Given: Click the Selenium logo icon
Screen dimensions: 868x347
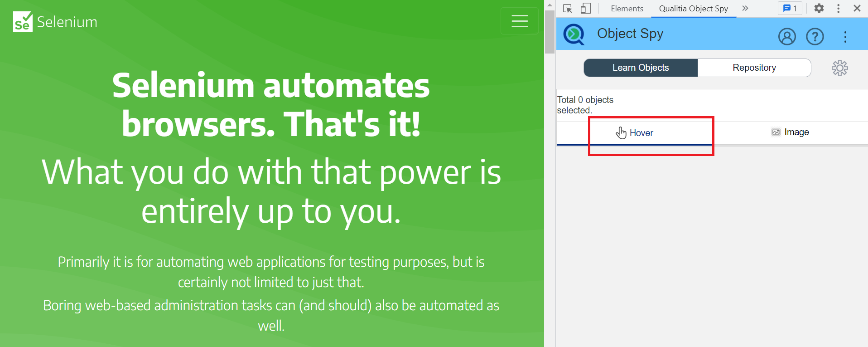Looking at the screenshot, I should tap(23, 22).
